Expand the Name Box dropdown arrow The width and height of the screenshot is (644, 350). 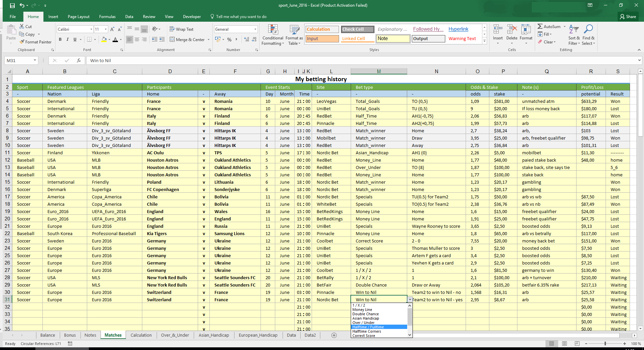35,60
